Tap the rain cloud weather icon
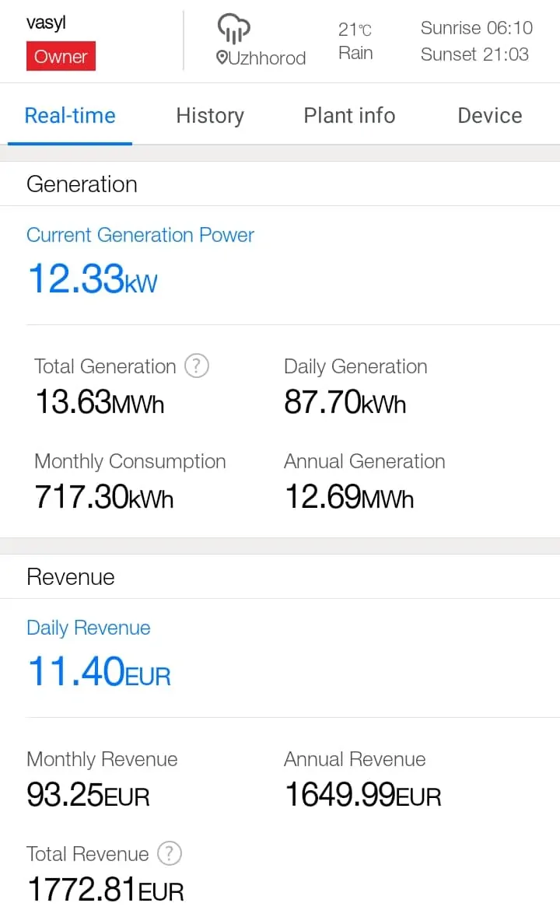Viewport: 560px width, 924px height. (x=233, y=29)
